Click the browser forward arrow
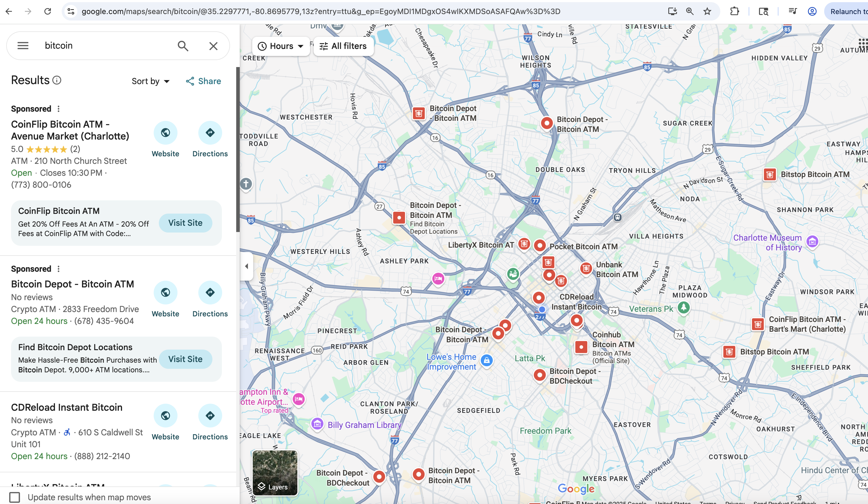This screenshot has height=504, width=868. (x=28, y=11)
